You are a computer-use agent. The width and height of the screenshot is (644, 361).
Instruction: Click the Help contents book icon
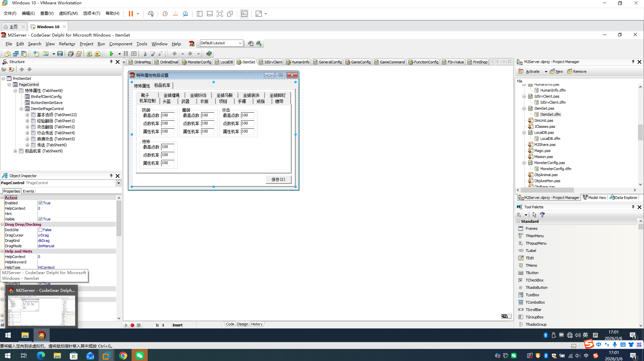[209, 54]
